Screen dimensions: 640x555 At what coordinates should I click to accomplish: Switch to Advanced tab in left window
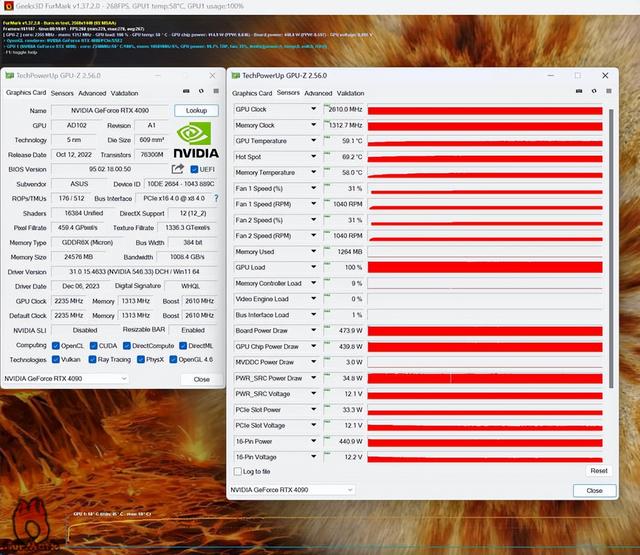click(x=92, y=93)
